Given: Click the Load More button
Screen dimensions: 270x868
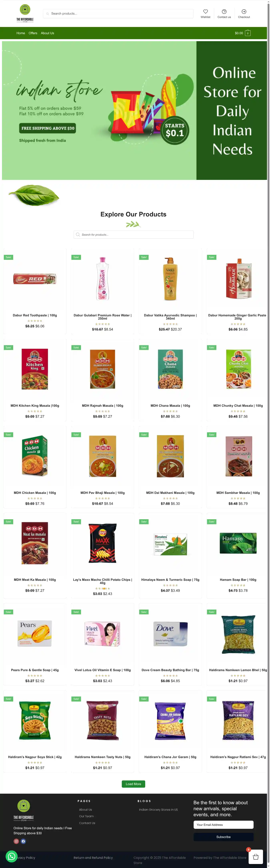Looking at the screenshot, I should pyautogui.click(x=133, y=784).
